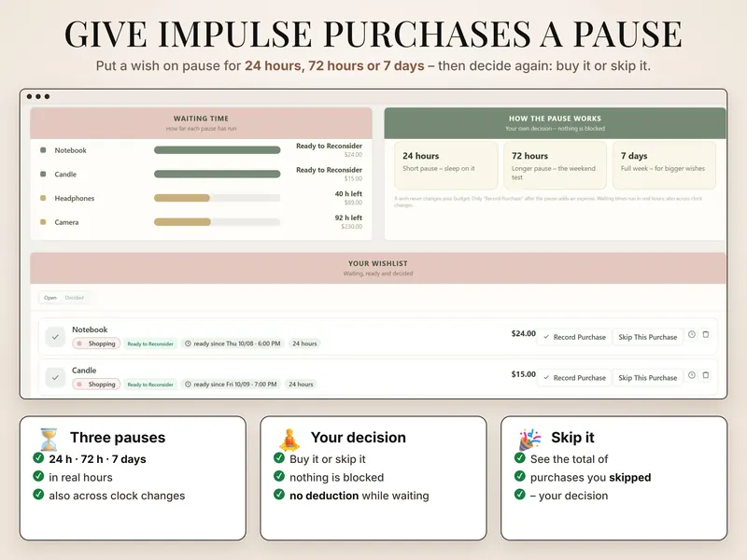Click the '40 h left' status text
Viewport: 747px width, 560px height.
348,194
